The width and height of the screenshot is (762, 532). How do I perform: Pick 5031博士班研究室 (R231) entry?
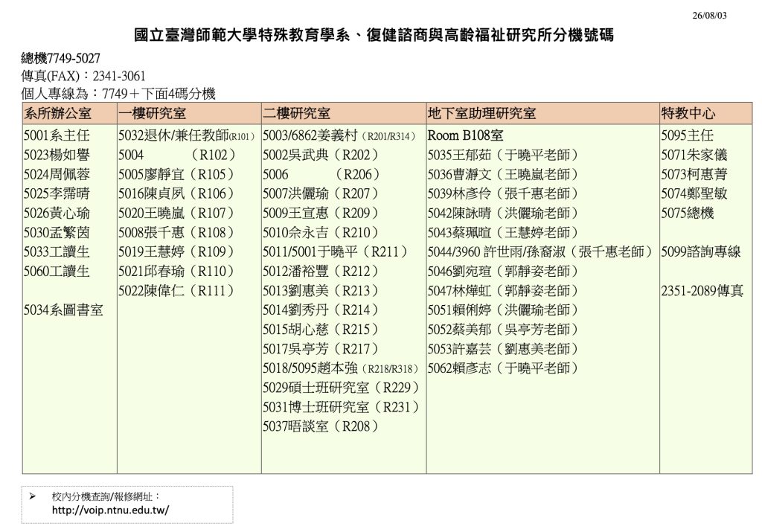click(x=342, y=407)
